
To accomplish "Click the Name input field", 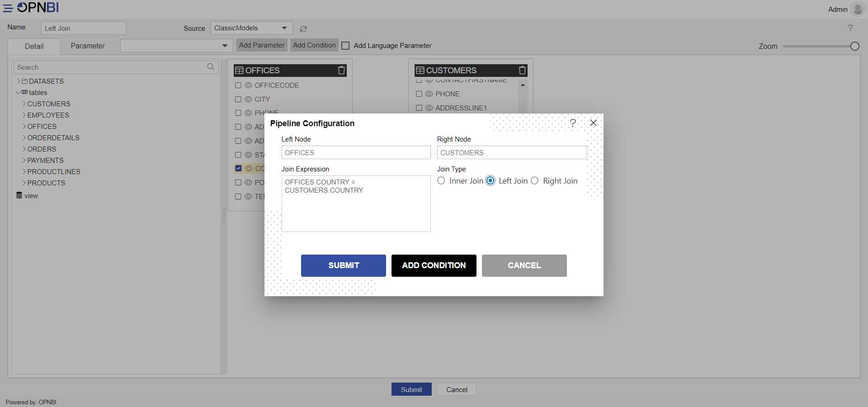I will coord(84,28).
